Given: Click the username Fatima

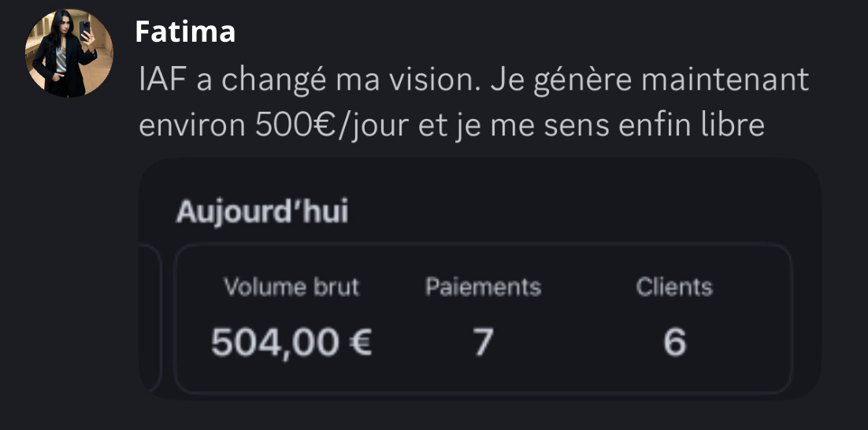Looking at the screenshot, I should 185,32.
